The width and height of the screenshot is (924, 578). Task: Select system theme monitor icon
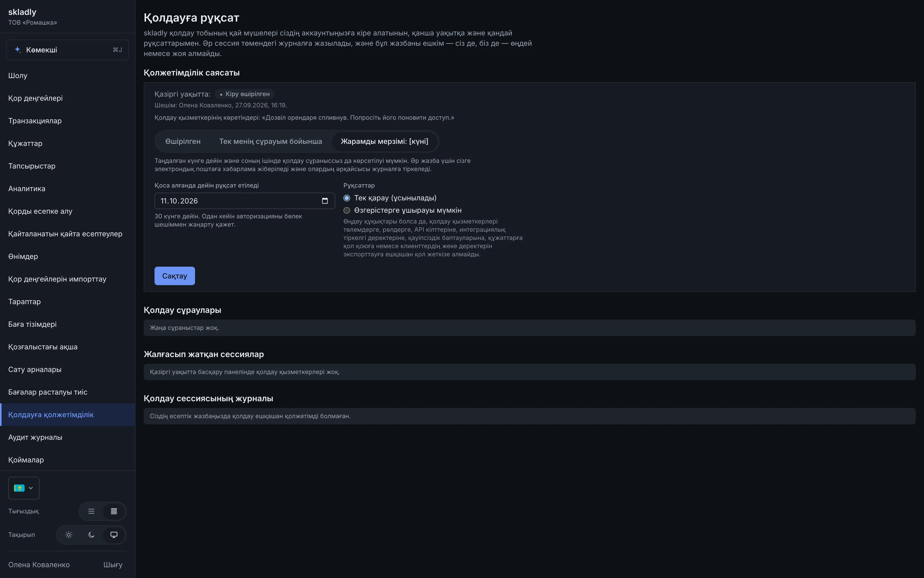[114, 535]
